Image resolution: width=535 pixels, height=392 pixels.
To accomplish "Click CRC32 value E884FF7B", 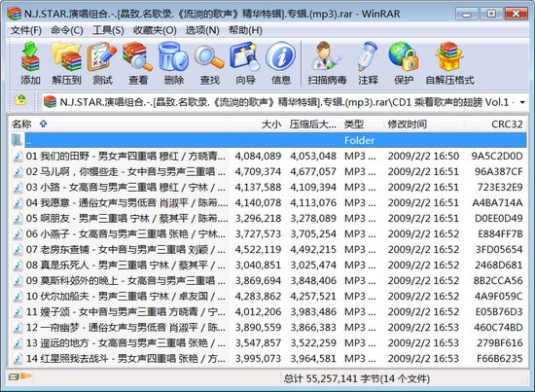I will (500, 234).
